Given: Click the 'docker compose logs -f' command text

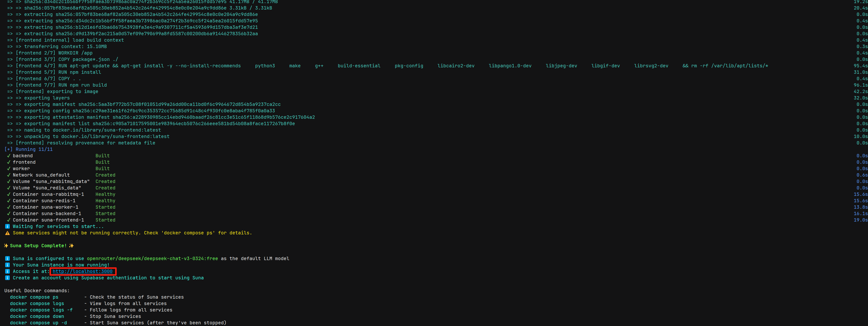Looking at the screenshot, I should pos(41,310).
